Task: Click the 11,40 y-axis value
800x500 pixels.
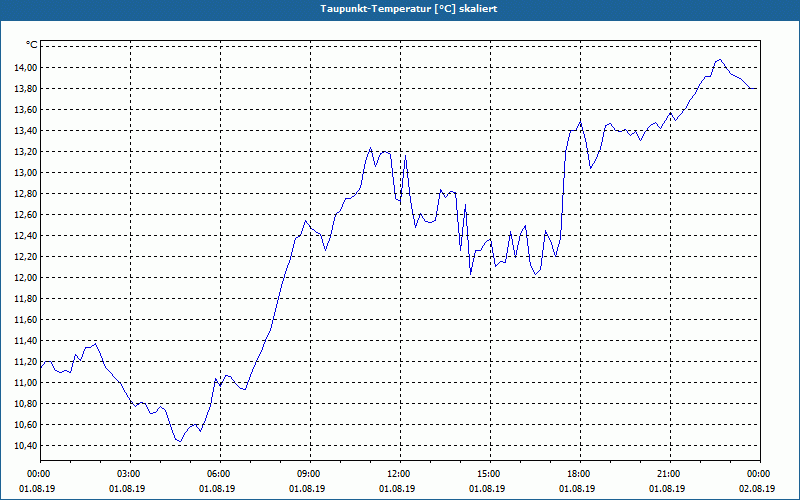Action: [27, 341]
